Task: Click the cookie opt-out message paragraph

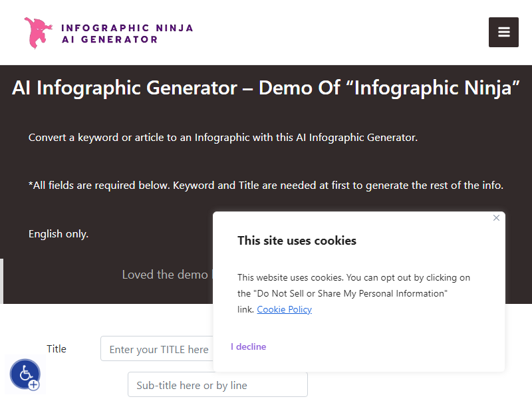Action: (x=354, y=293)
